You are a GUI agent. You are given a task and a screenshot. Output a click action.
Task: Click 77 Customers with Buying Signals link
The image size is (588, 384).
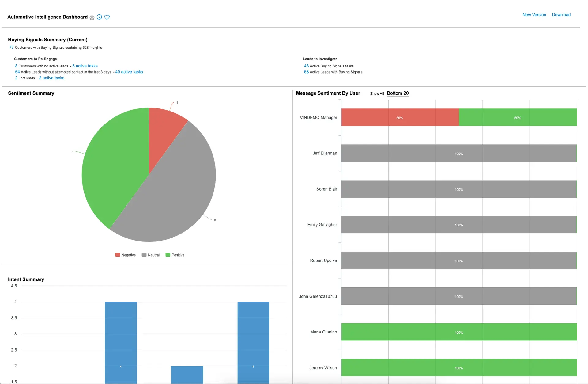click(x=11, y=47)
